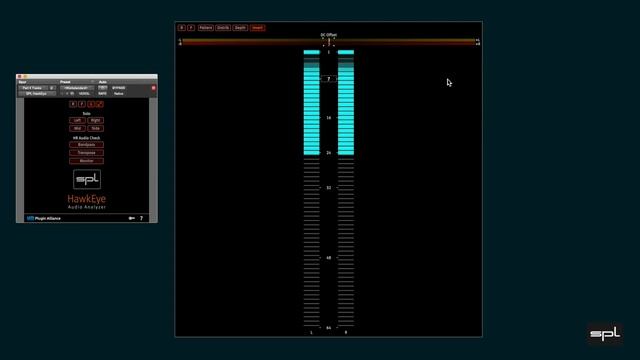Image resolution: width=640 pixels, height=360 pixels.
Task: Solo the Right channel
Action: [96, 120]
